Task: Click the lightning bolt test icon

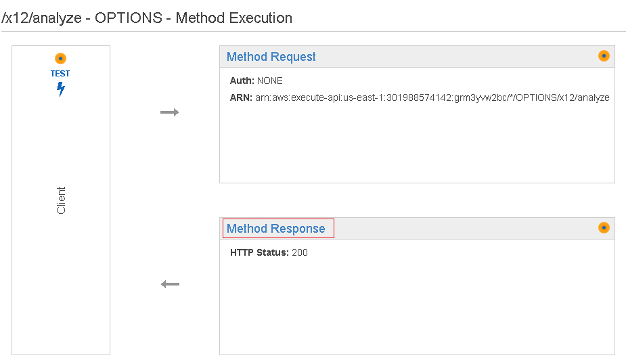Action: click(60, 89)
